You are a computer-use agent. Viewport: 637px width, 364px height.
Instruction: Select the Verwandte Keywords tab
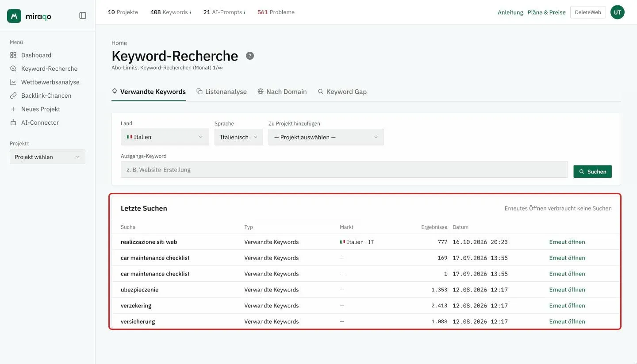(149, 92)
